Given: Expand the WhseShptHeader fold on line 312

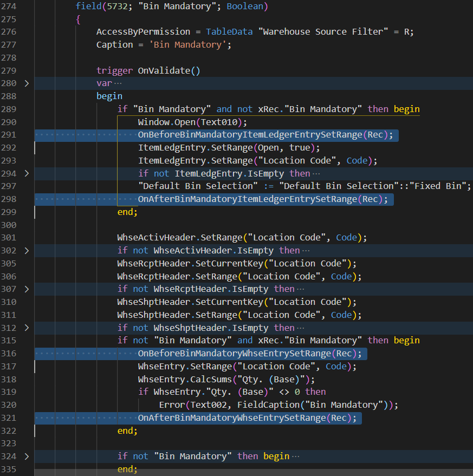Looking at the screenshot, I should [x=27, y=328].
